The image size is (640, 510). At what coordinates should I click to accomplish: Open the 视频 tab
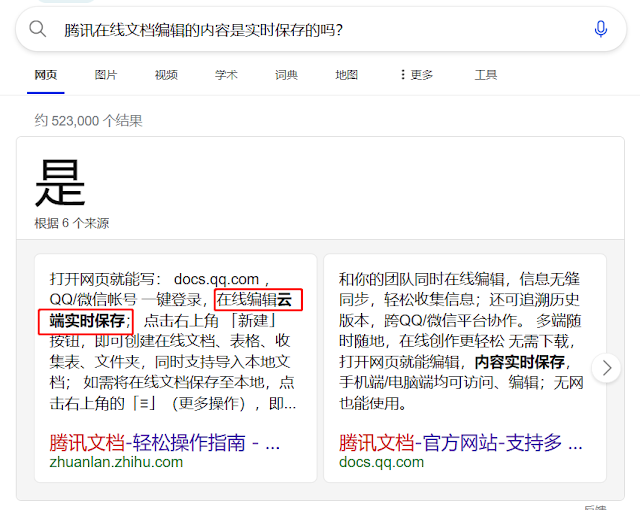(x=166, y=75)
